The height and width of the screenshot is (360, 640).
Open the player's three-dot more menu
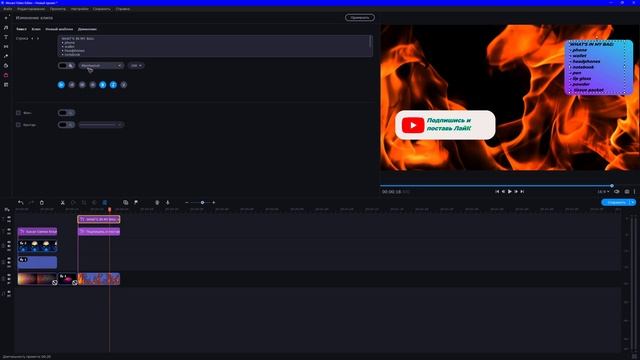coord(634,191)
